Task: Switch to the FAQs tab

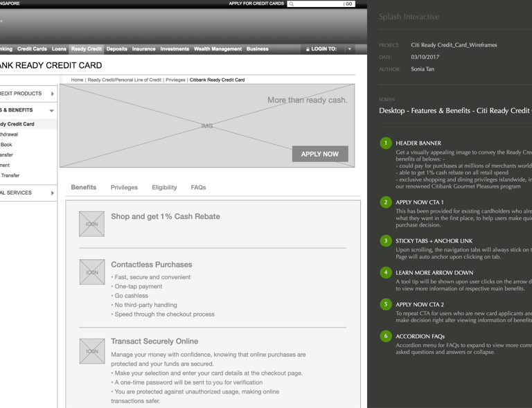Action: coord(199,187)
